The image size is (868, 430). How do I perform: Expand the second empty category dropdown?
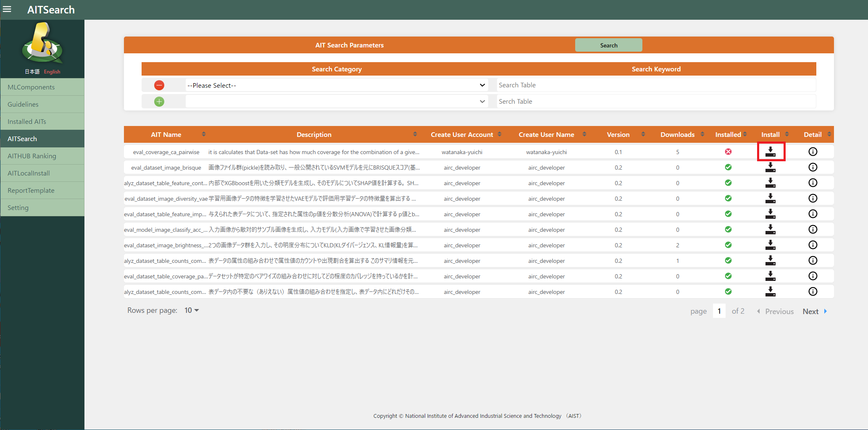click(x=336, y=102)
